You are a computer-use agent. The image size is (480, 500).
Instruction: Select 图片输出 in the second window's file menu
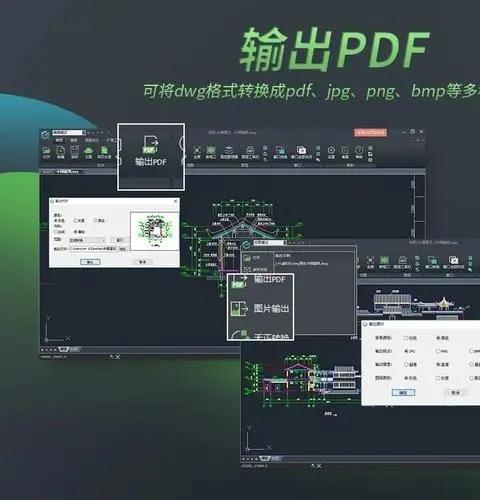click(x=260, y=308)
